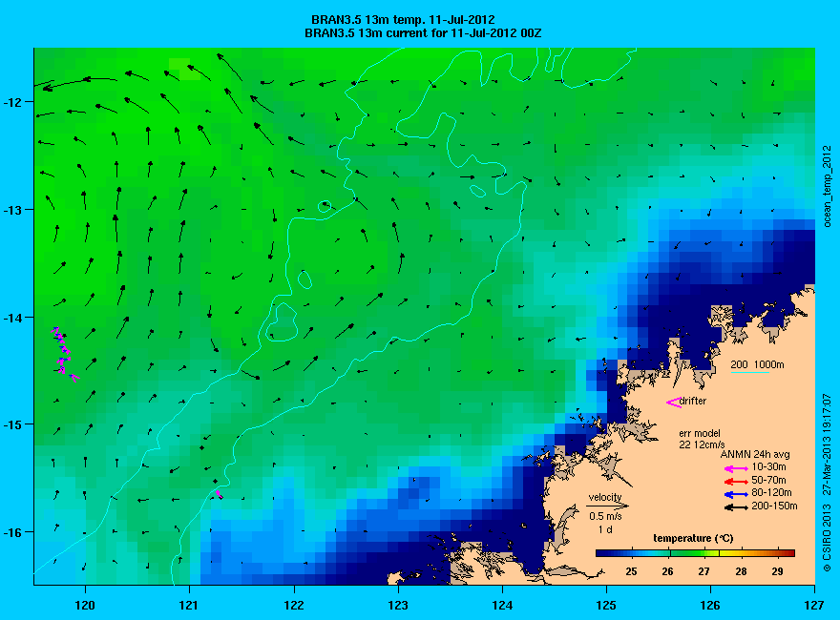
Task: Click the black 200-150m legend arrow
Action: [x=736, y=507]
